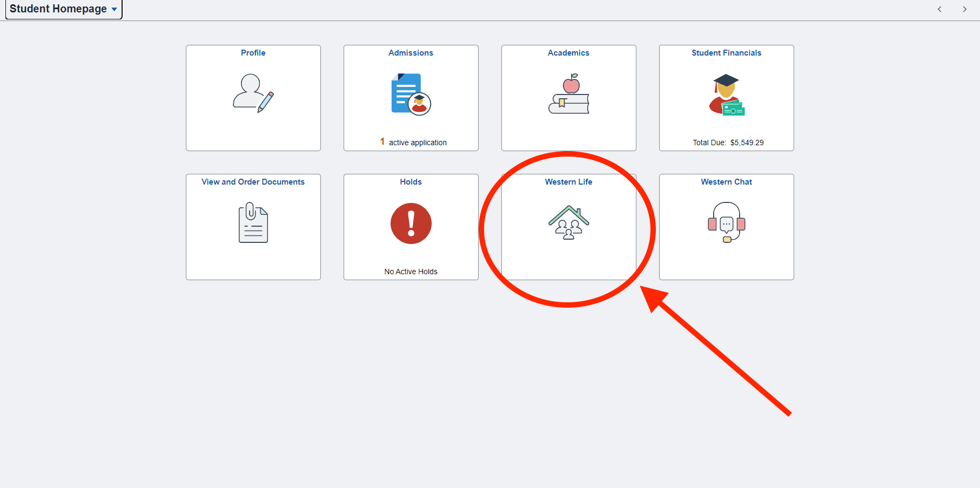Click the Student Financials graduate icon
980x488 pixels.
point(727,94)
